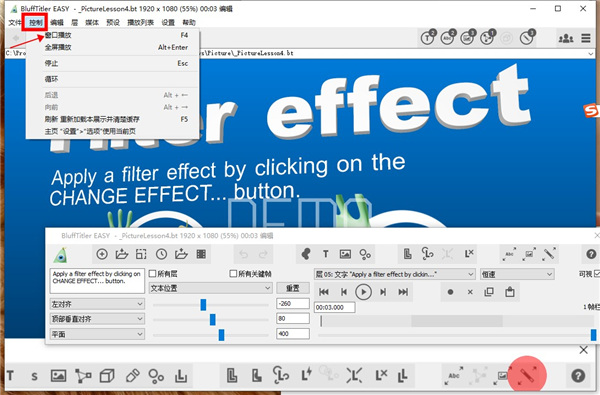Open the 平面 style dropdown
This screenshot has height=395, width=600.
click(97, 334)
